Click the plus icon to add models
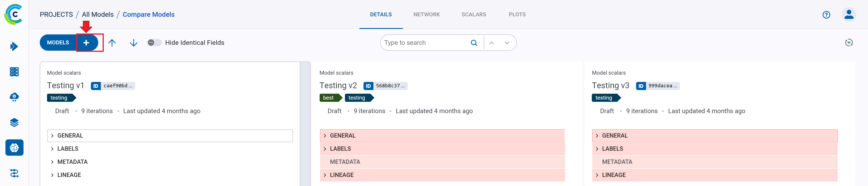This screenshot has height=186, width=868. 86,43
